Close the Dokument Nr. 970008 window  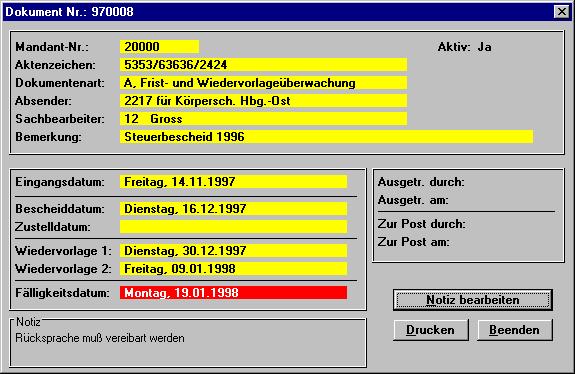pyautogui.click(x=561, y=12)
